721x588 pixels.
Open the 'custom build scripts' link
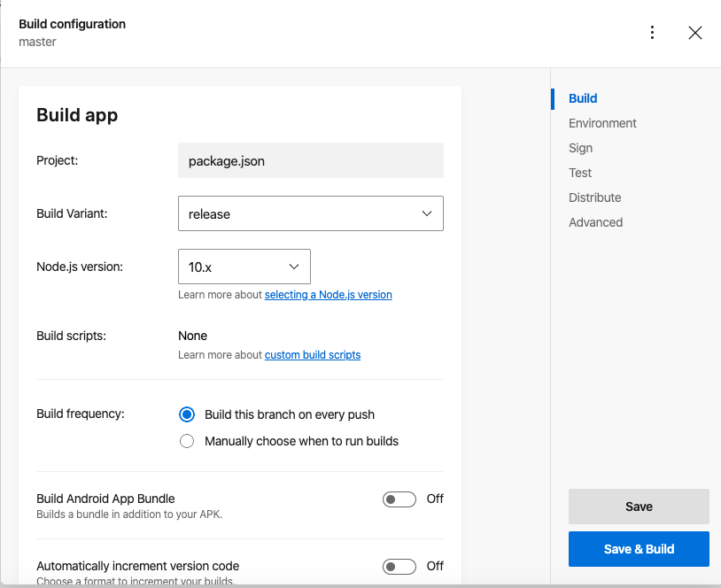pos(312,354)
